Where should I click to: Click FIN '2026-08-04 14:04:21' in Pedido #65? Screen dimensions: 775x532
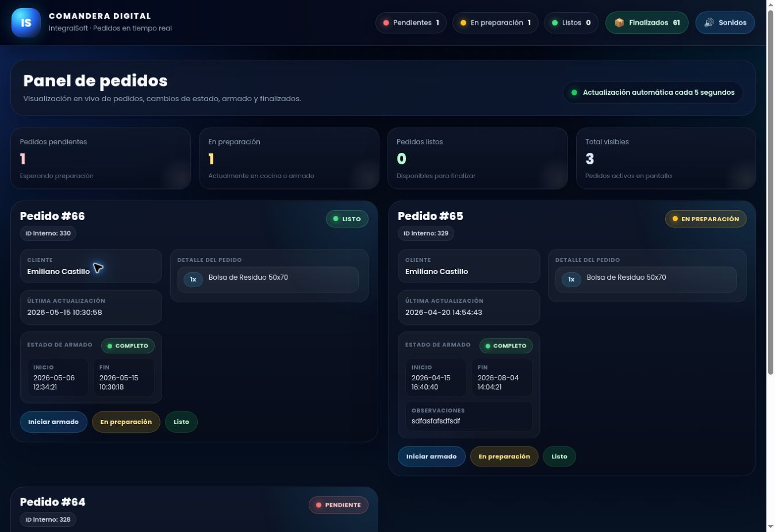[x=502, y=377]
